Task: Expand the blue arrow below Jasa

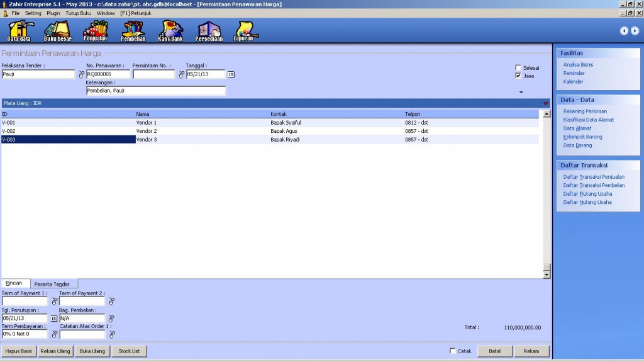Action: [521, 93]
